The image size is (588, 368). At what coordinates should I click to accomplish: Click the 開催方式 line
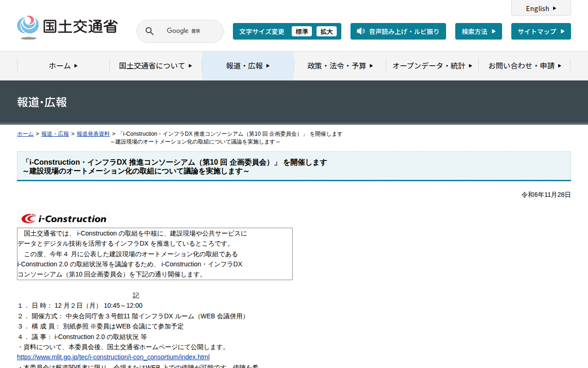(133, 316)
